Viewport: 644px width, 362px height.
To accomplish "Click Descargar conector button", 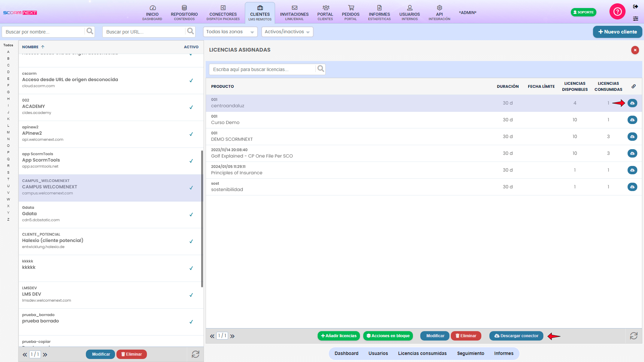I will 516,336.
